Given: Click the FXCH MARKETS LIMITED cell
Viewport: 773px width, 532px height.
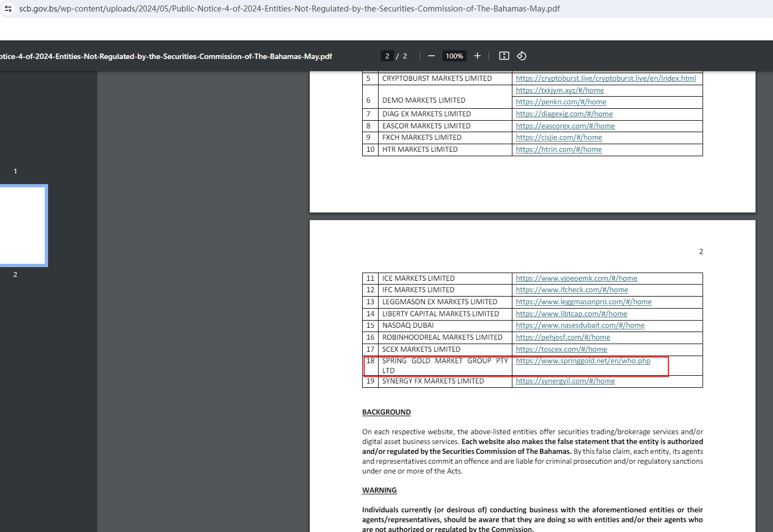Looking at the screenshot, I should click(445, 138).
